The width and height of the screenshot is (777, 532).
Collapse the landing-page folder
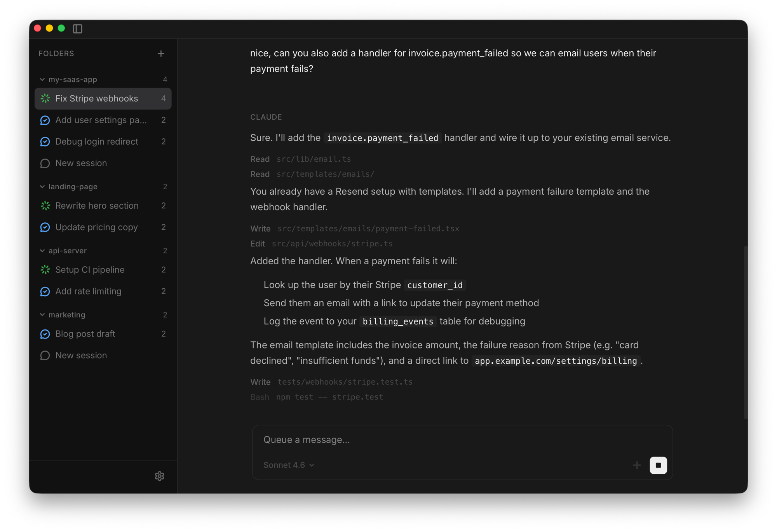click(42, 187)
